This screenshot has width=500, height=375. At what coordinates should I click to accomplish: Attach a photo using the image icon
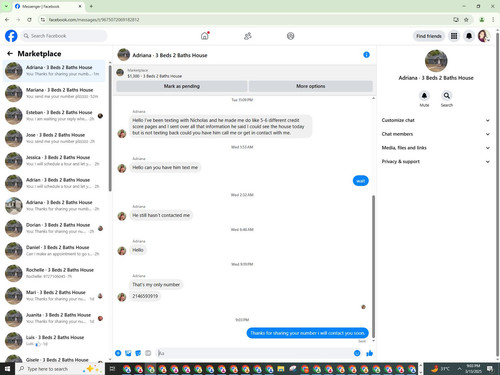tap(128, 353)
